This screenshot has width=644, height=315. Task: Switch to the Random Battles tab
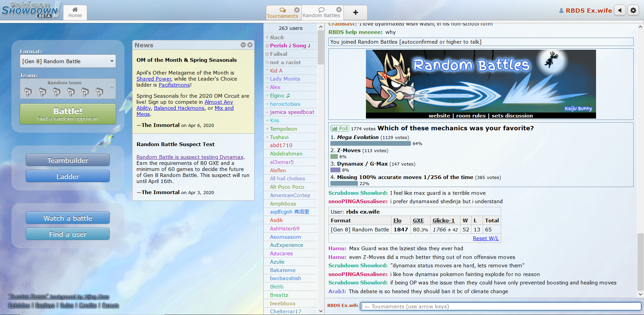coord(321,13)
